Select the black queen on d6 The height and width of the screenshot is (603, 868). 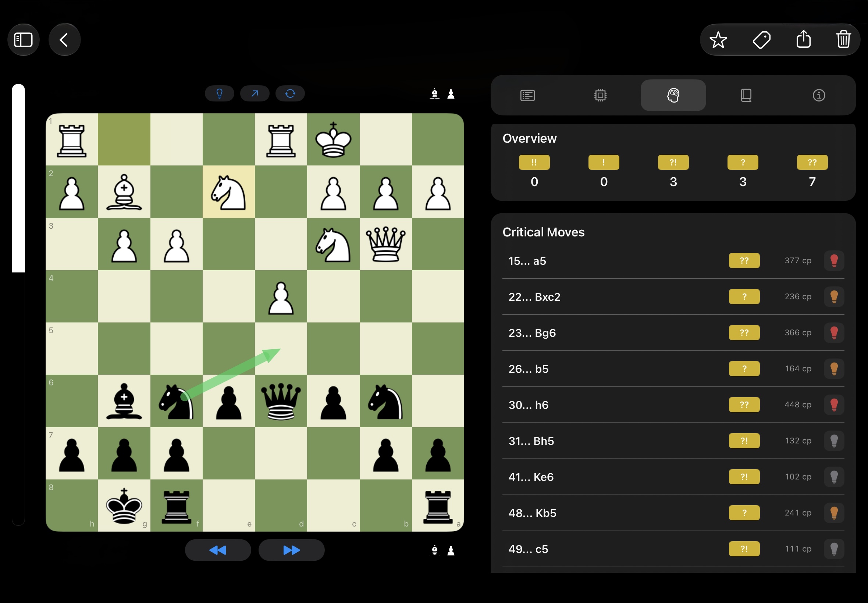coord(281,401)
